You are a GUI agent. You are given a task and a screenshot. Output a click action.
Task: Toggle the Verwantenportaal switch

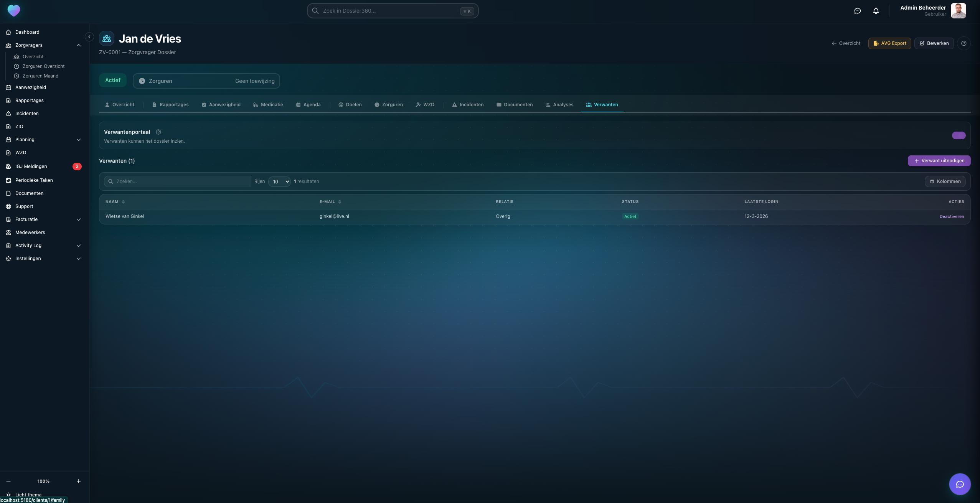(x=959, y=135)
